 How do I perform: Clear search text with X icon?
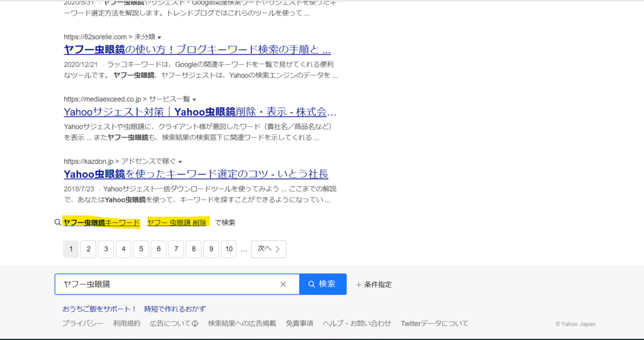coord(283,284)
